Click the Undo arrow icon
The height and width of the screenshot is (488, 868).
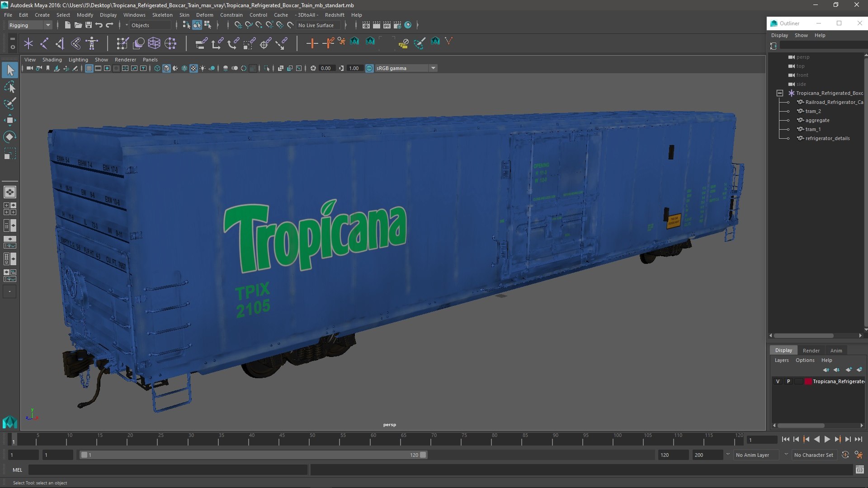click(x=99, y=25)
